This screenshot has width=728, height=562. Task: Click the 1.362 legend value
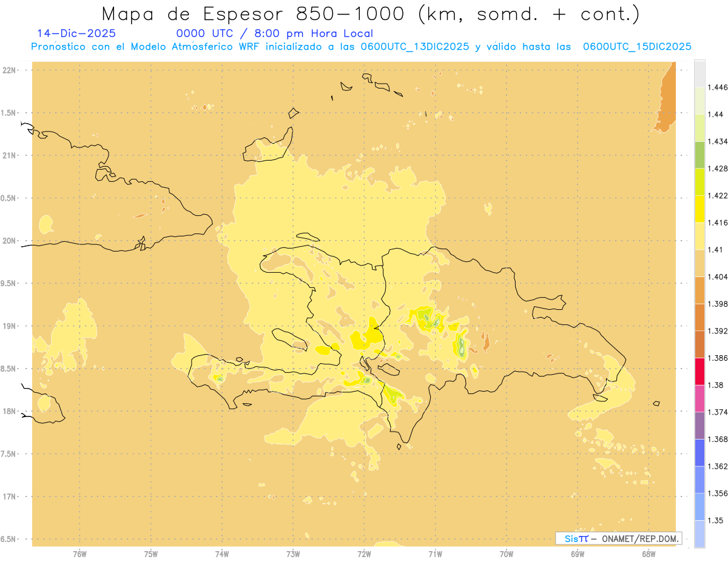pyautogui.click(x=718, y=466)
